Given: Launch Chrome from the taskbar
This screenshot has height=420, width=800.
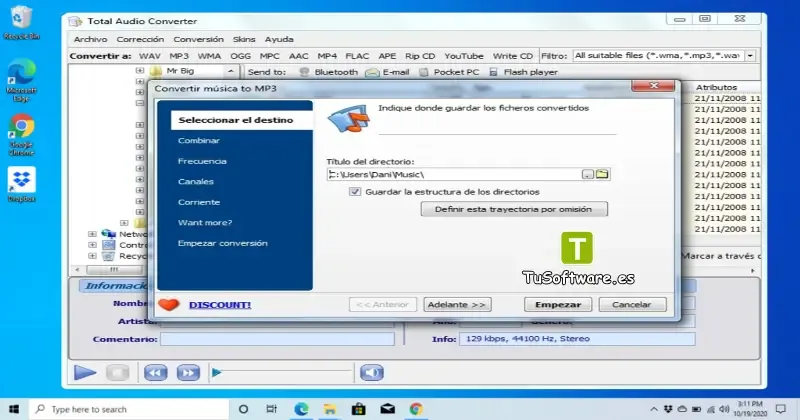Looking at the screenshot, I should click(x=416, y=409).
